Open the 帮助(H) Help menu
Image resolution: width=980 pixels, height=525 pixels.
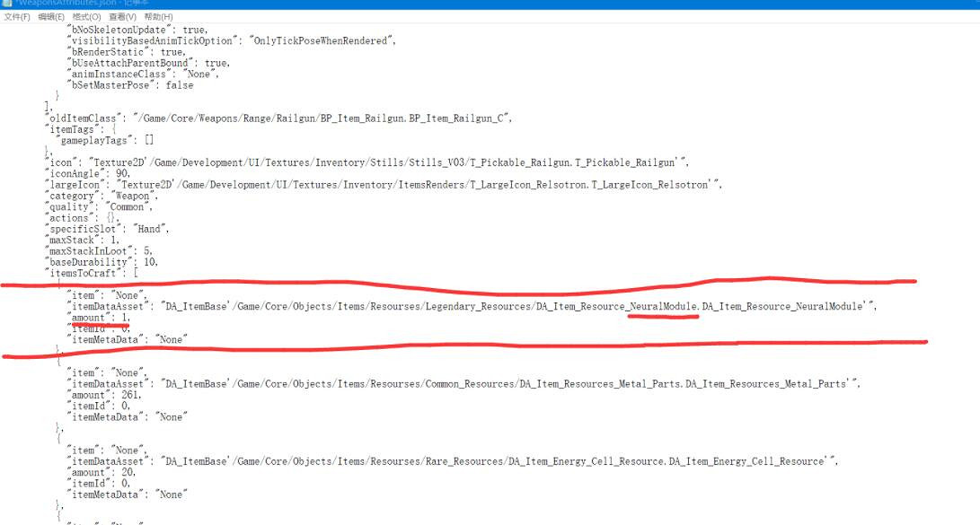pos(158,17)
